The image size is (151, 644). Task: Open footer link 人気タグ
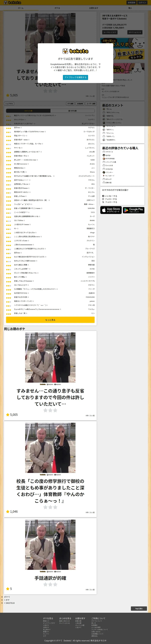(79, 627)
